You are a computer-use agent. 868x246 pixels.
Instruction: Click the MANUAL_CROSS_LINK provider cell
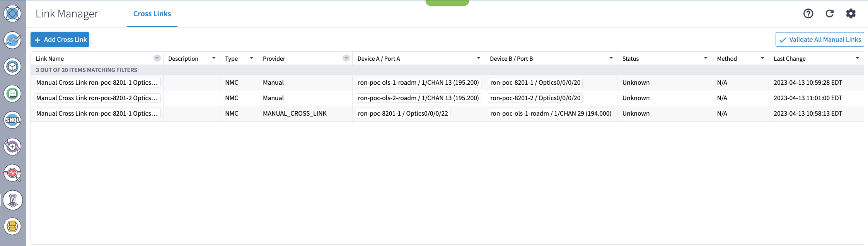coord(295,113)
